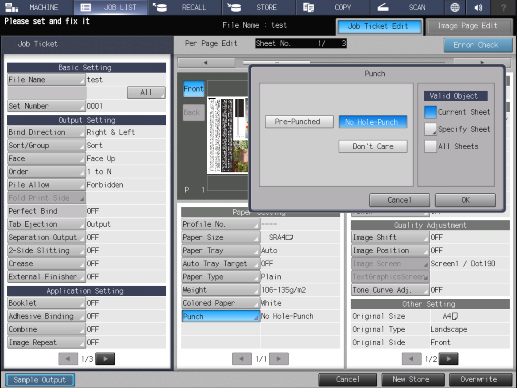Viewport: 517px width, 388px height.
Task: Select Current Sheet as valid object
Action: point(430,112)
